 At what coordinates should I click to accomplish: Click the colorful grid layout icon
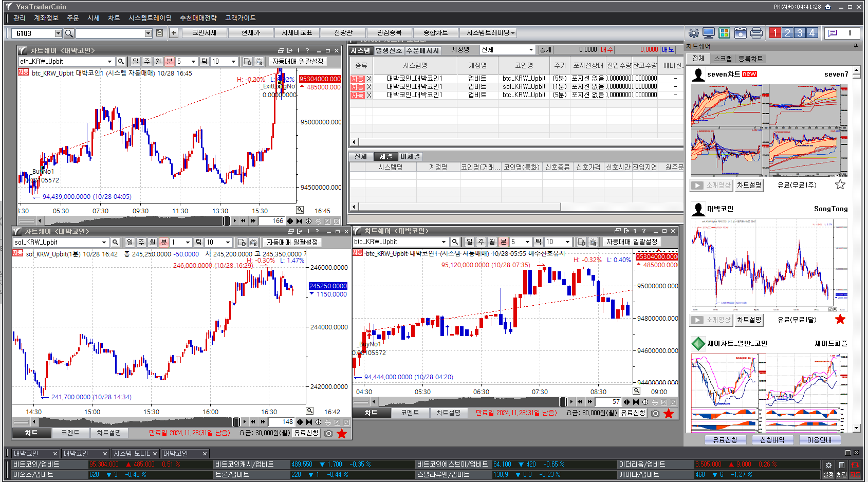tap(724, 33)
